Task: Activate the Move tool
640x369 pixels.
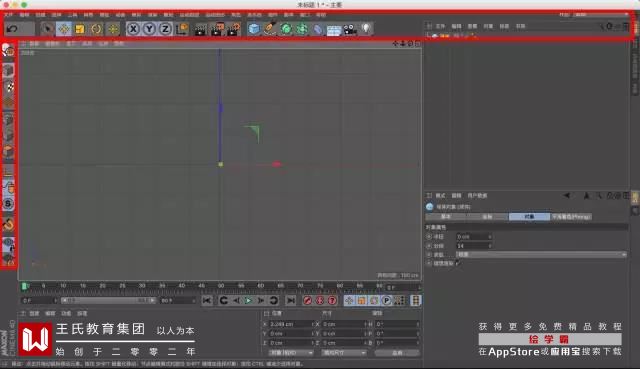Action: pyautogui.click(x=64, y=29)
